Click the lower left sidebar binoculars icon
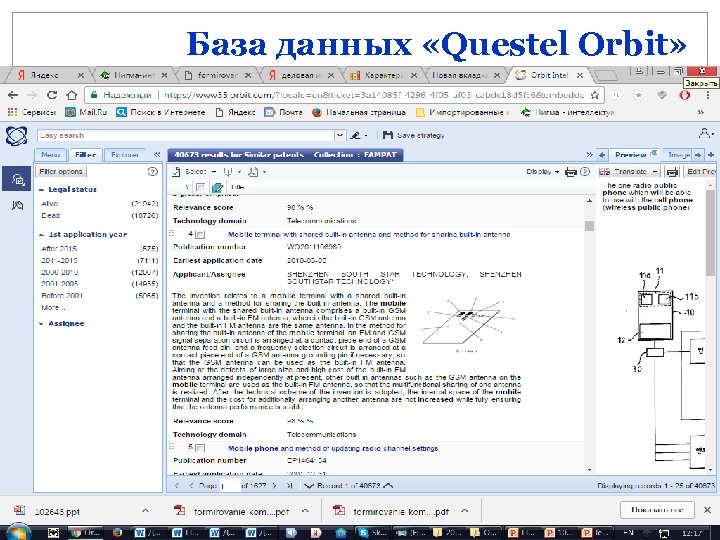The height and width of the screenshot is (540, 720). pos(17,205)
